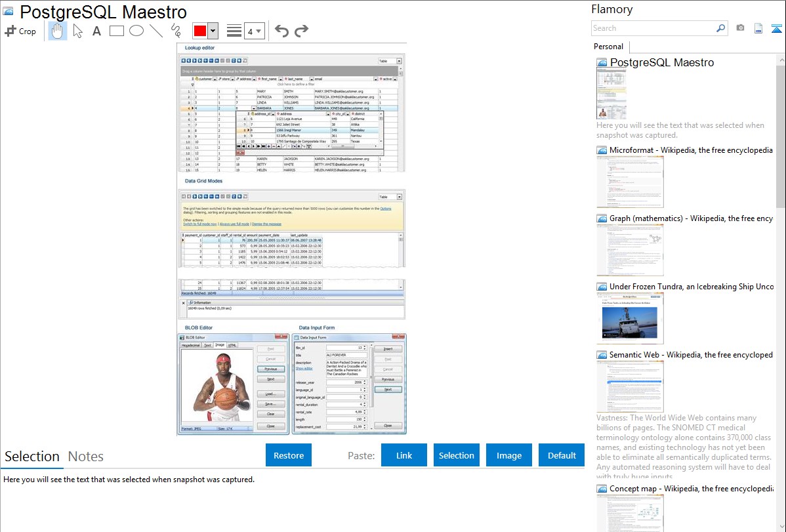Switch to the Personal tab
This screenshot has height=532, width=786.
click(x=609, y=47)
